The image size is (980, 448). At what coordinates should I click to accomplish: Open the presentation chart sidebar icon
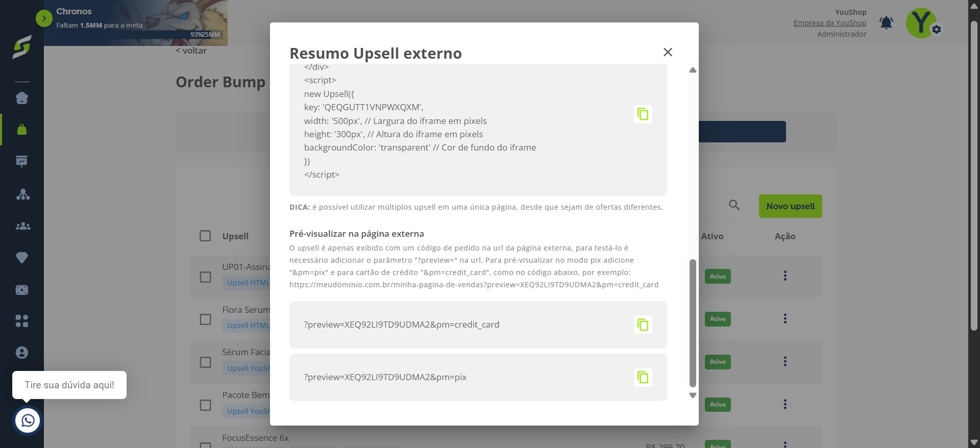point(22,162)
